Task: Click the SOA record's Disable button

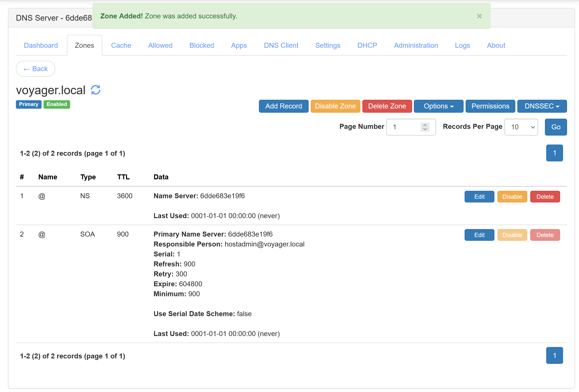Action: [512, 235]
